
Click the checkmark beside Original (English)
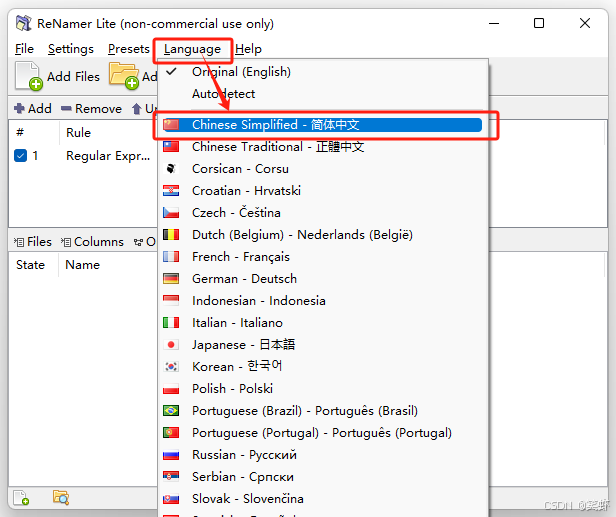click(171, 71)
